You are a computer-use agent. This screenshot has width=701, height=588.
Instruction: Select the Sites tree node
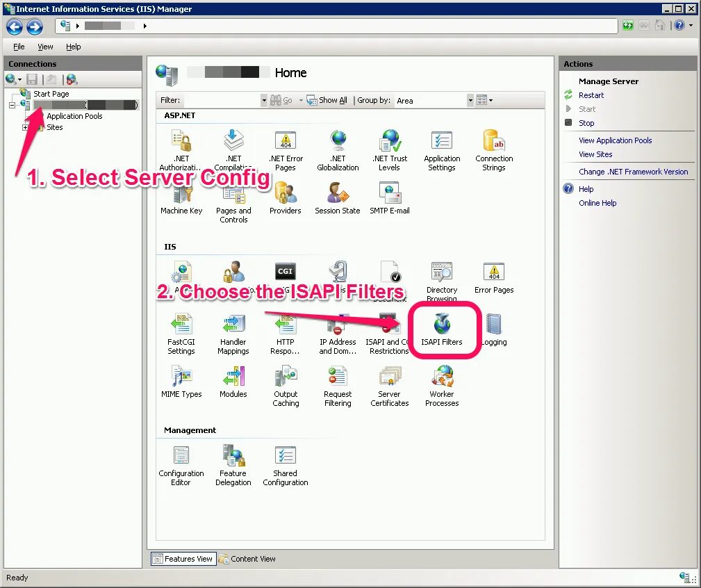click(x=55, y=127)
